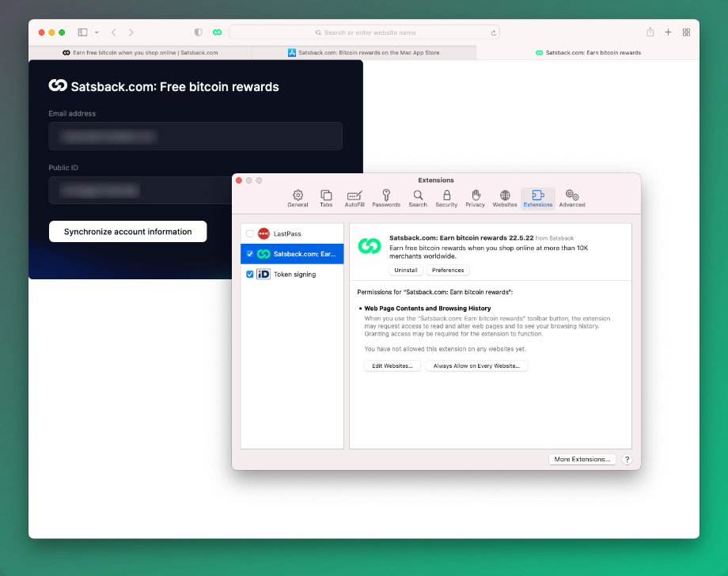Open the Privacy preferences pane
The height and width of the screenshot is (576, 728).
475,199
